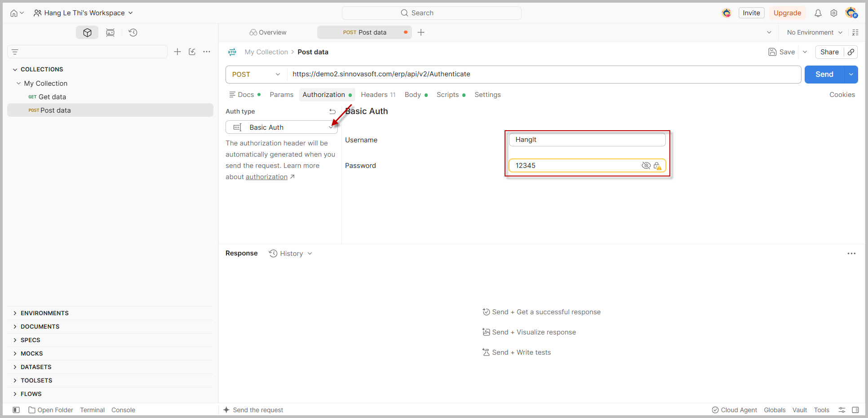Click the blue Send button

pos(824,75)
